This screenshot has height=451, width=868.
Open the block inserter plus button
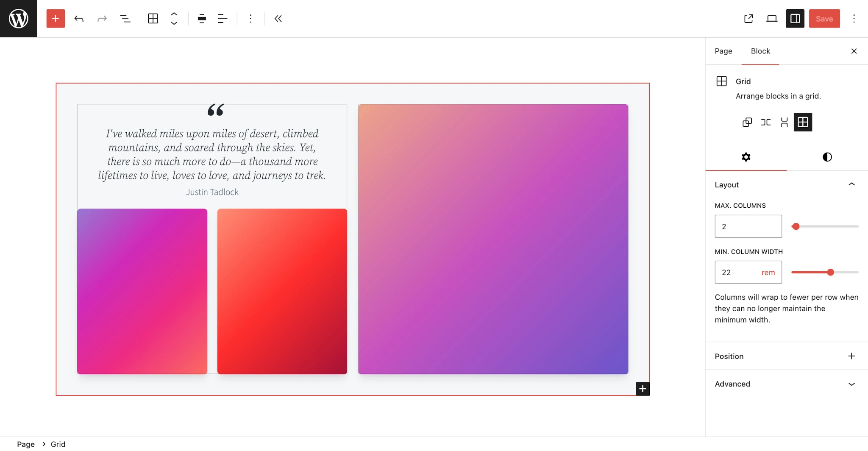click(x=56, y=19)
